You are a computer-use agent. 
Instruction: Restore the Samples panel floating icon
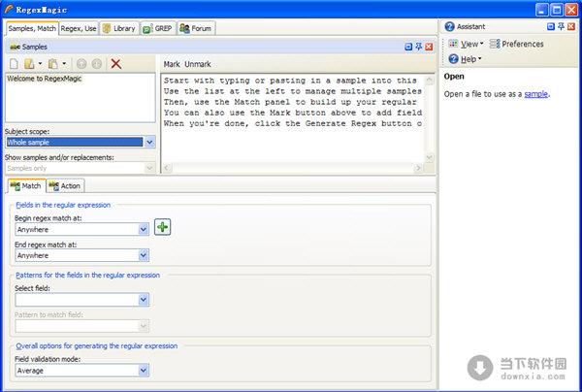(408, 47)
